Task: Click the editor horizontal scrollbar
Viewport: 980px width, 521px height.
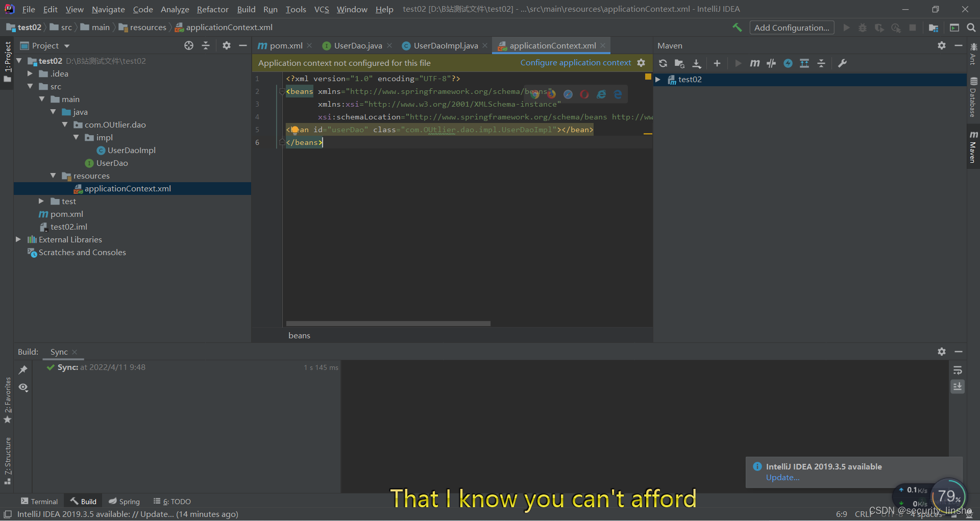Action: (x=388, y=324)
